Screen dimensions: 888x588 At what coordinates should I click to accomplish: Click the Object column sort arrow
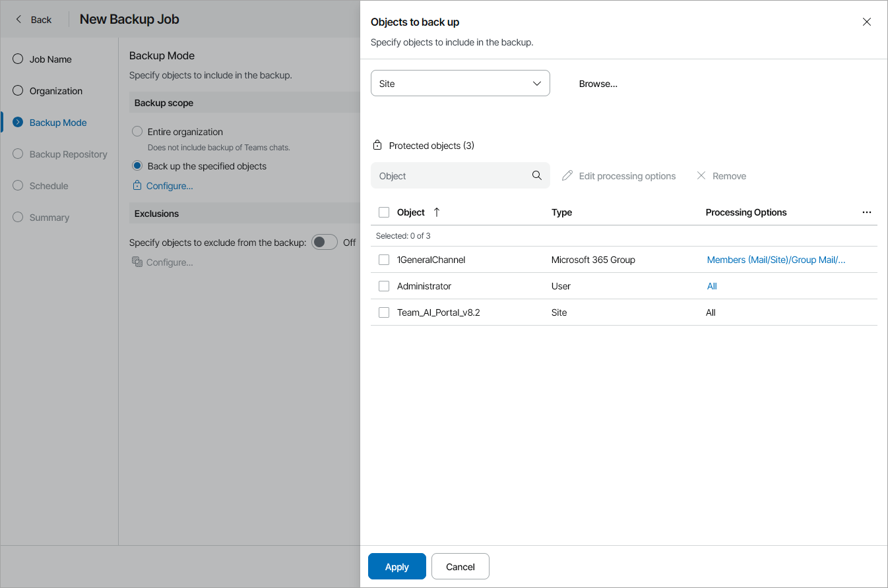[437, 212]
